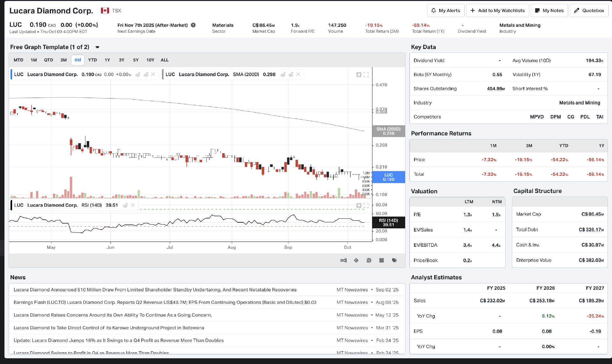Click the crosshair icon below chart

[356, 260]
